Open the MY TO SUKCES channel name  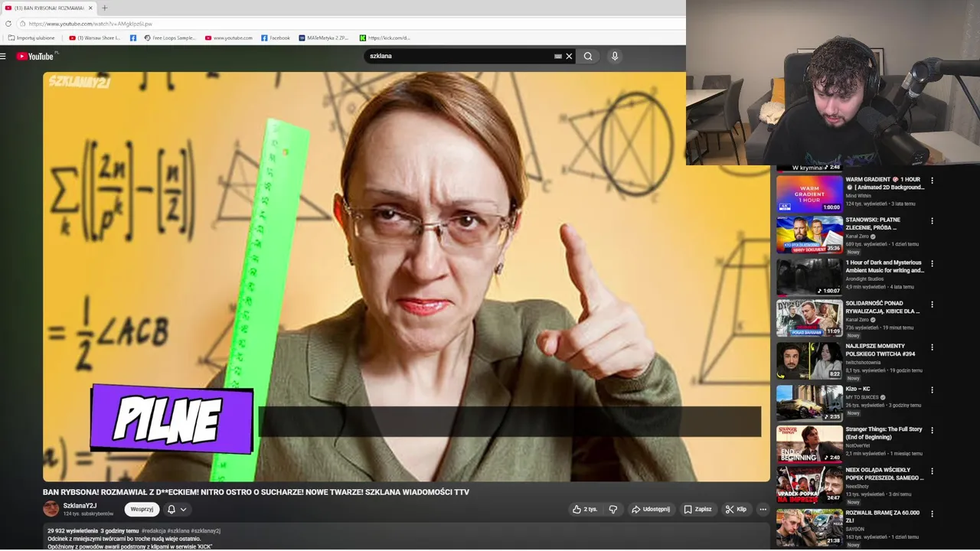coord(861,397)
